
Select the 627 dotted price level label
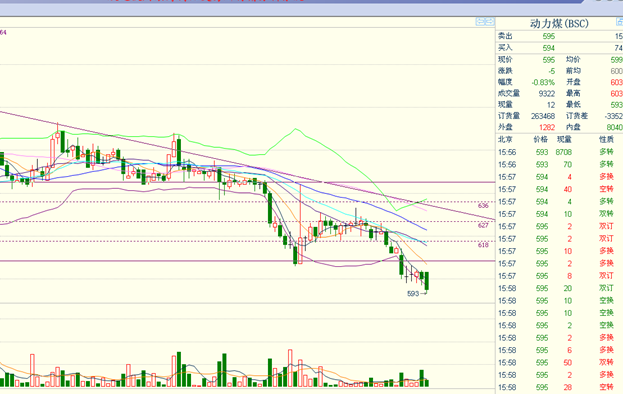(x=483, y=225)
